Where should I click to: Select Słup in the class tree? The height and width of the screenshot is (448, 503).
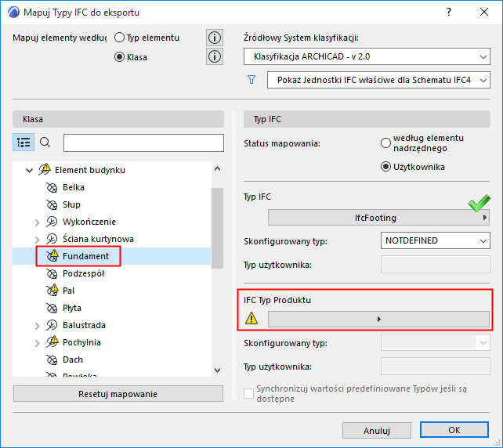pyautogui.click(x=71, y=204)
